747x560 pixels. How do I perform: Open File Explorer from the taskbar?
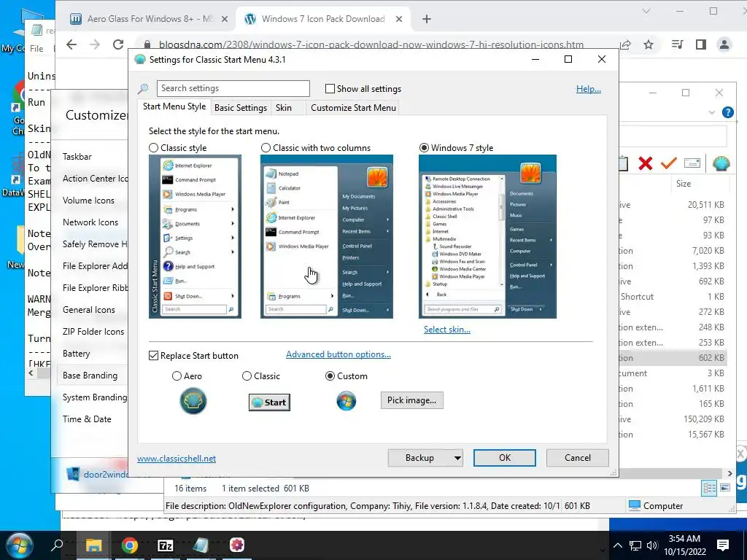pyautogui.click(x=94, y=545)
